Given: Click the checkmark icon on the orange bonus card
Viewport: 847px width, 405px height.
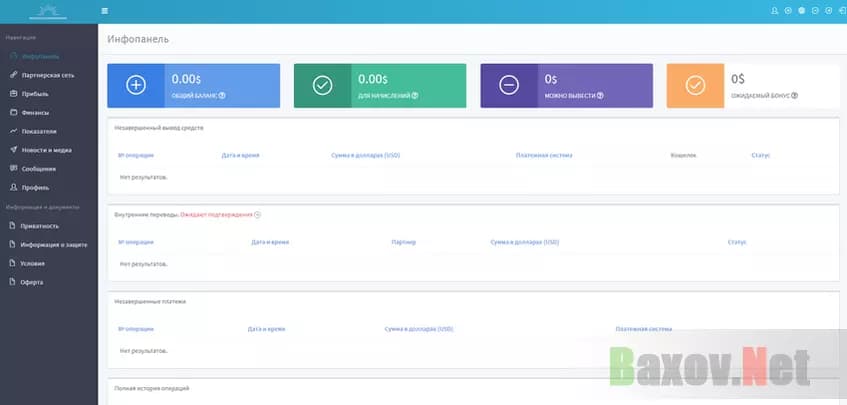Looking at the screenshot, I should coord(695,86).
